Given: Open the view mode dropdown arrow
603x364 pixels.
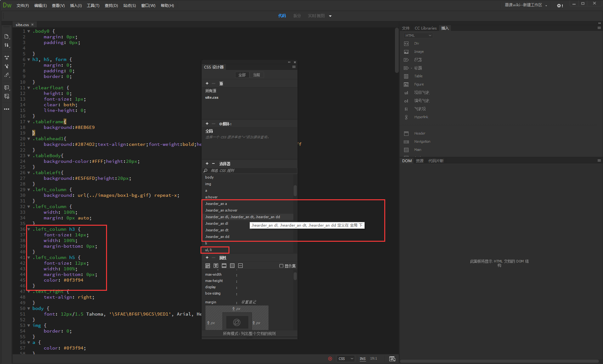Looking at the screenshot, I should pos(330,16).
